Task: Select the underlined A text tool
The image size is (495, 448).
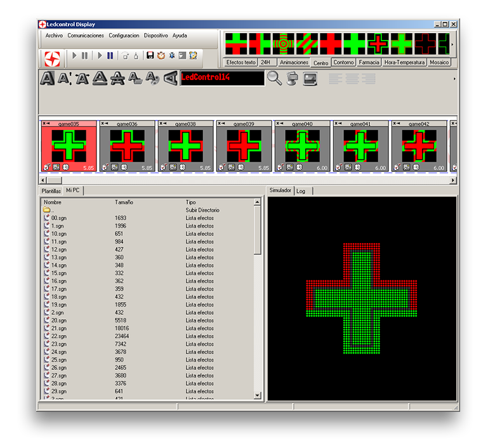Action: click(x=100, y=78)
